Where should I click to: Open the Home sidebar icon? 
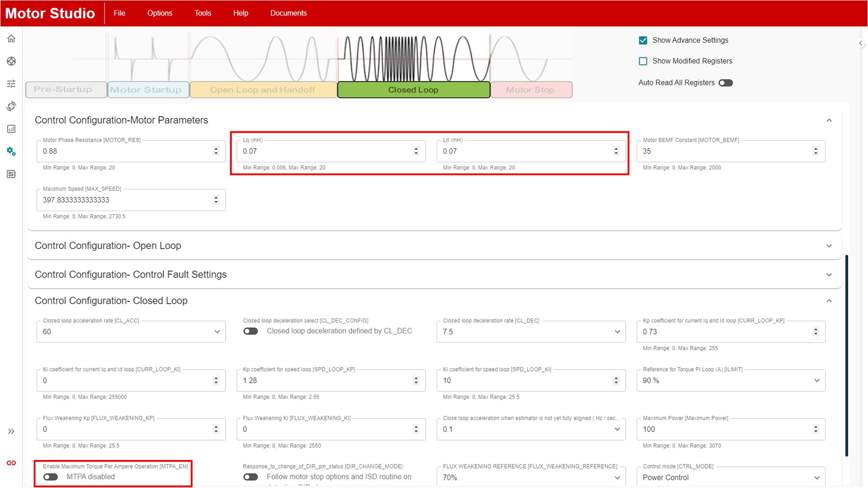(x=11, y=39)
